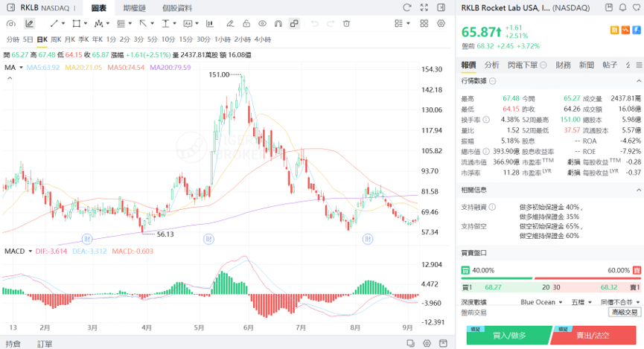Viewport: 644px width, 349px height.
Task: Open the tab list hamburger menu
Action: 639,65
